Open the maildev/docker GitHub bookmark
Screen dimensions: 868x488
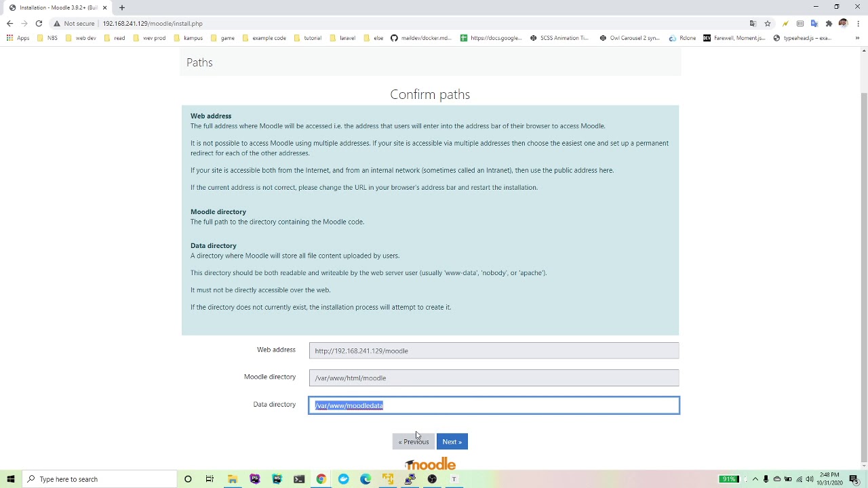tap(421, 38)
